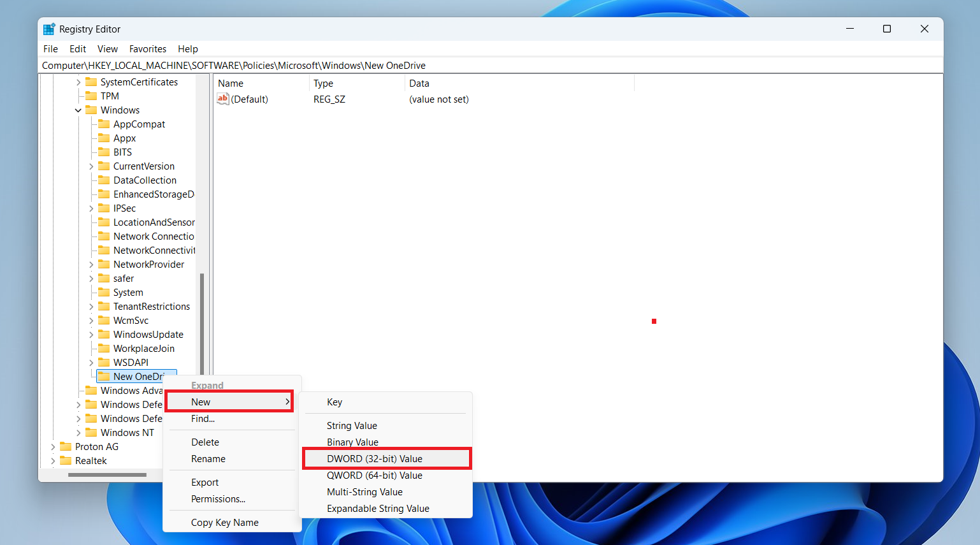Click the TPM folder icon
The width and height of the screenshot is (980, 545).
pyautogui.click(x=91, y=96)
